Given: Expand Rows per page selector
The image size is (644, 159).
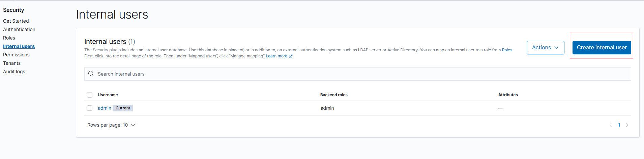Looking at the screenshot, I should 111,125.
